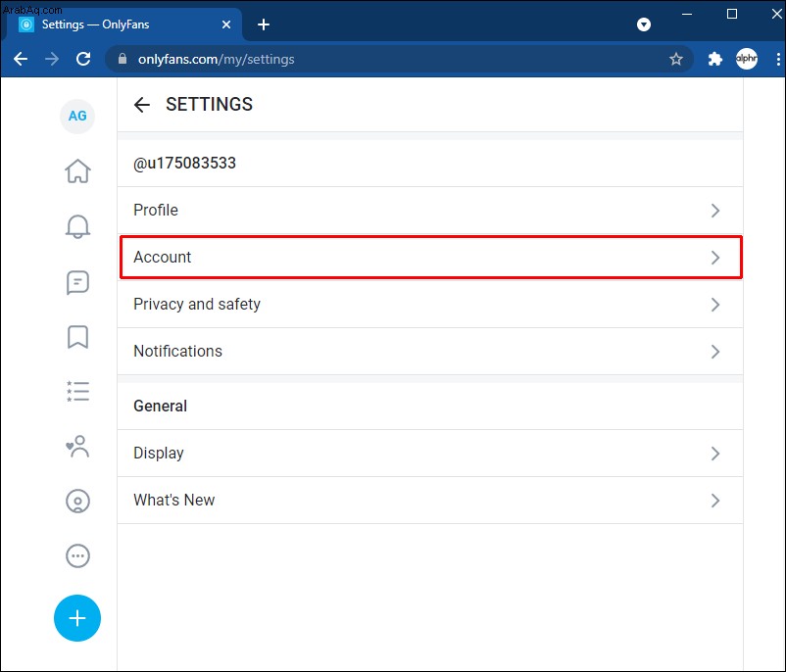The image size is (786, 672).
Task: Click browser back arrow
Action: [21, 59]
